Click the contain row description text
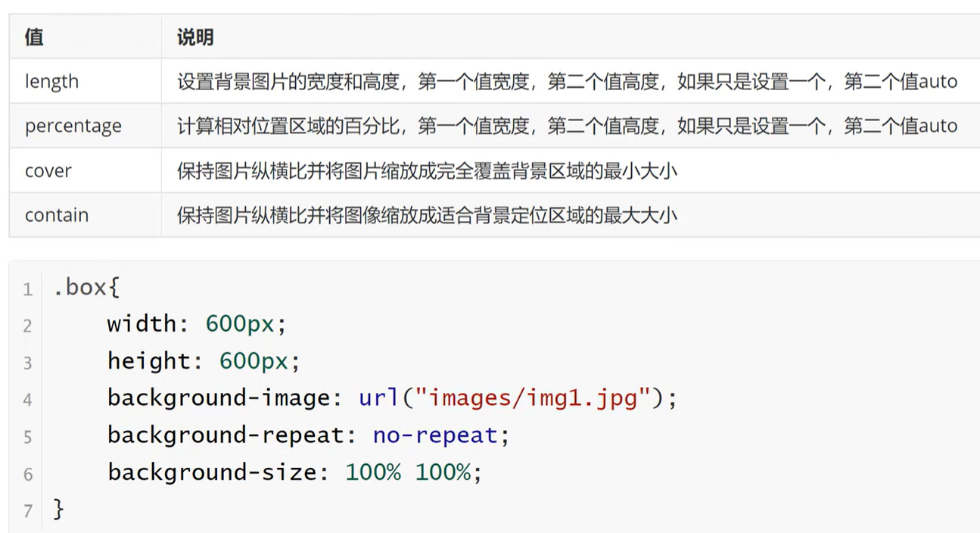This screenshot has height=533, width=980. (x=427, y=215)
